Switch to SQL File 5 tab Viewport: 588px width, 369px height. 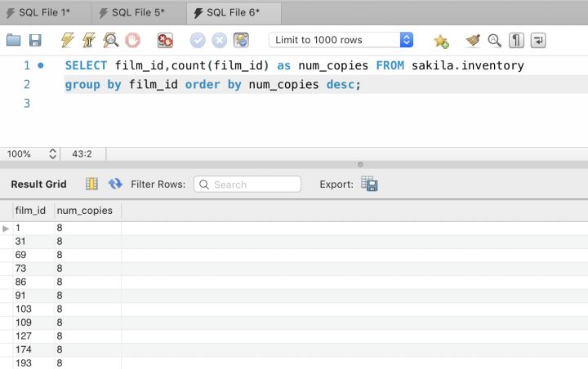coord(139,13)
